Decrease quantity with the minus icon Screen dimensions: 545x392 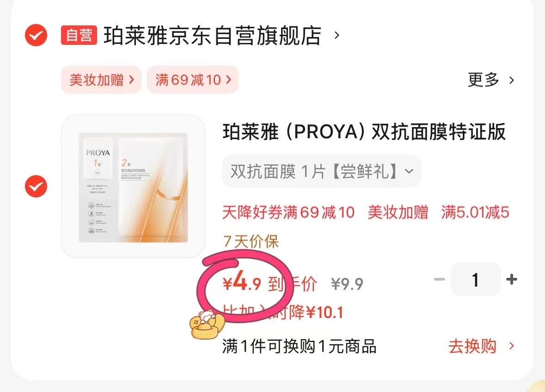click(x=439, y=279)
